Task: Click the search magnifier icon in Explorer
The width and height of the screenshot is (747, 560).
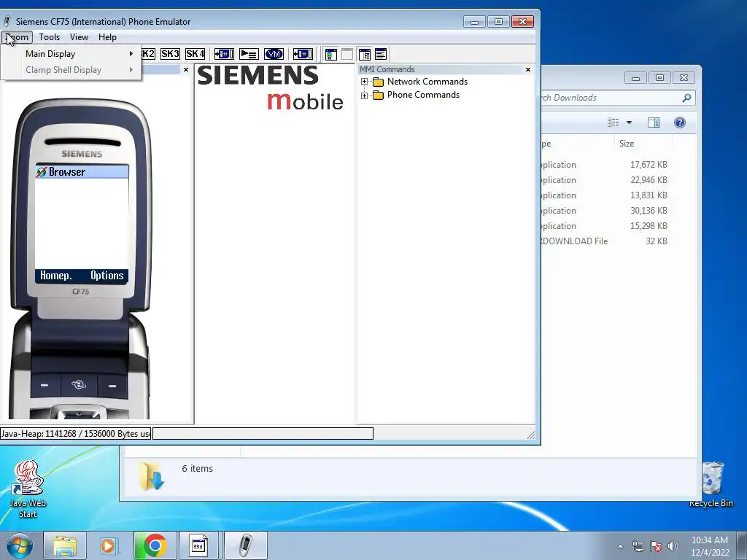Action: pyautogui.click(x=686, y=98)
